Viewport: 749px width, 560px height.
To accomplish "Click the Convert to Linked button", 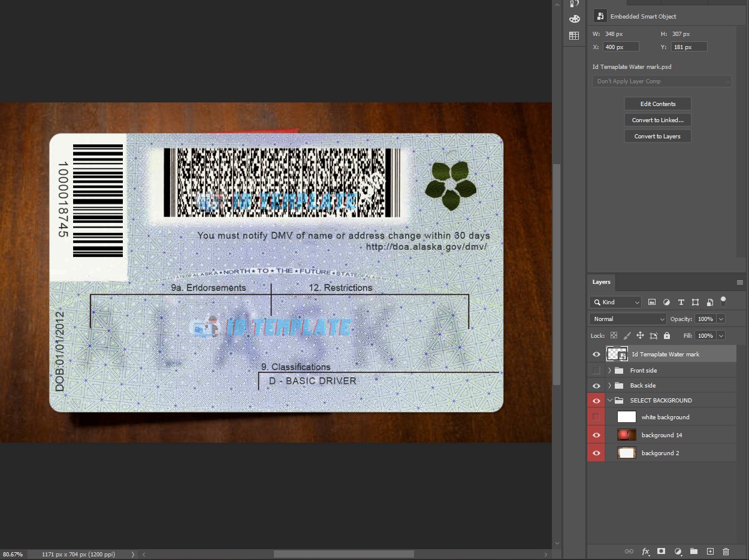I will (x=658, y=120).
